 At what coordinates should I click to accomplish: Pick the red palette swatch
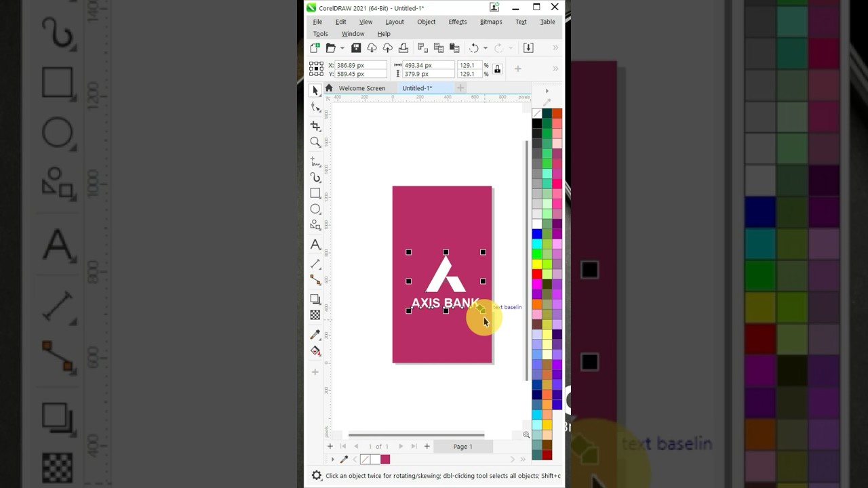tap(537, 274)
